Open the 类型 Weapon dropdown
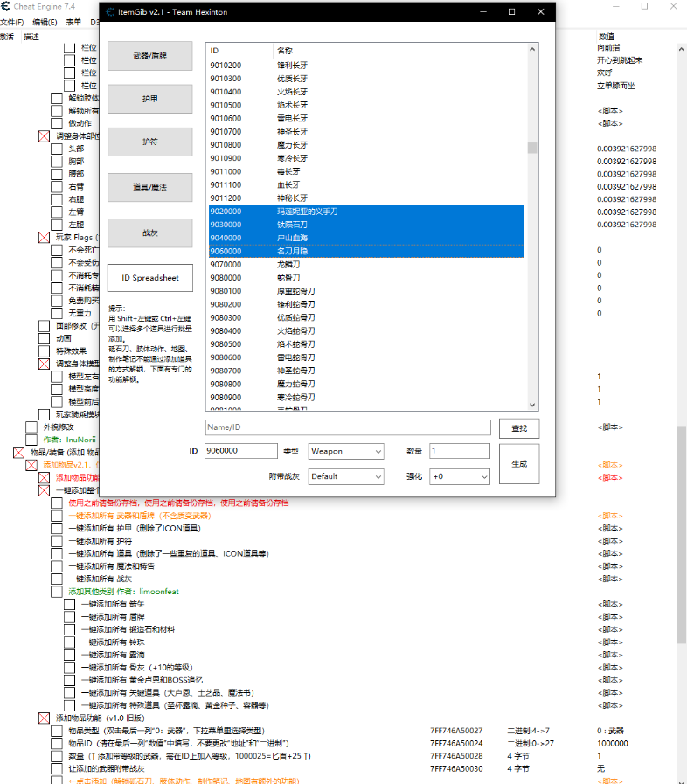Screen dimensions: 687x784 346,452
